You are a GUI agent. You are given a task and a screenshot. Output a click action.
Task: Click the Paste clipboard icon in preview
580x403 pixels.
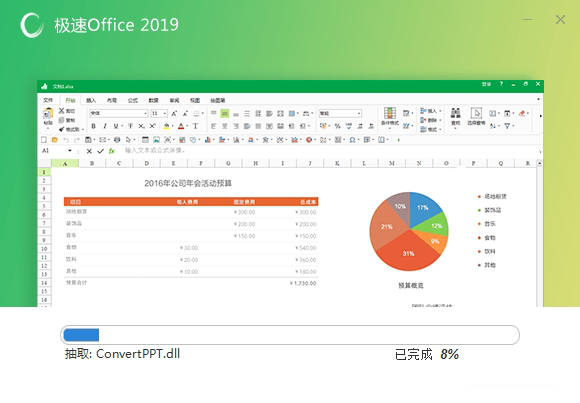[48, 114]
